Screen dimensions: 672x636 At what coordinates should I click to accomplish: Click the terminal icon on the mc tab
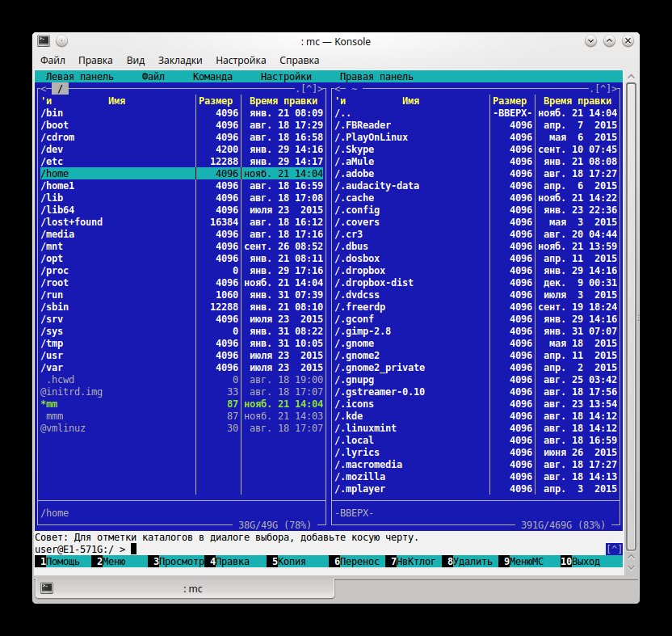click(x=47, y=588)
